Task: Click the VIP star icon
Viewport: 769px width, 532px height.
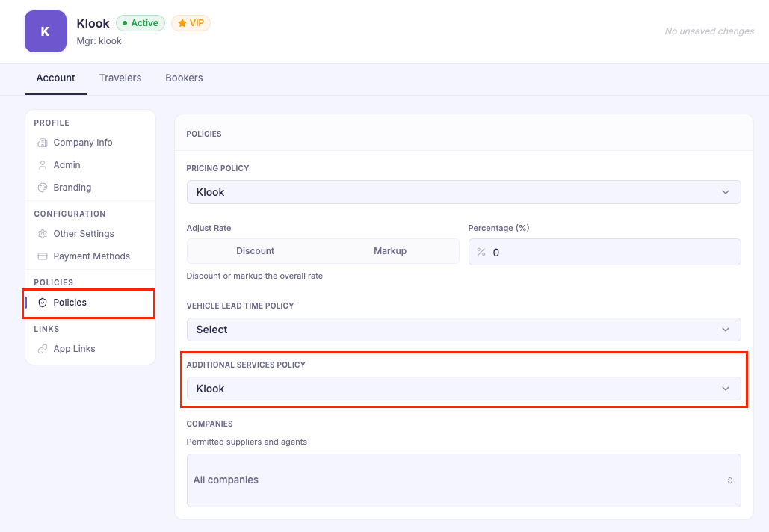Action: [182, 23]
